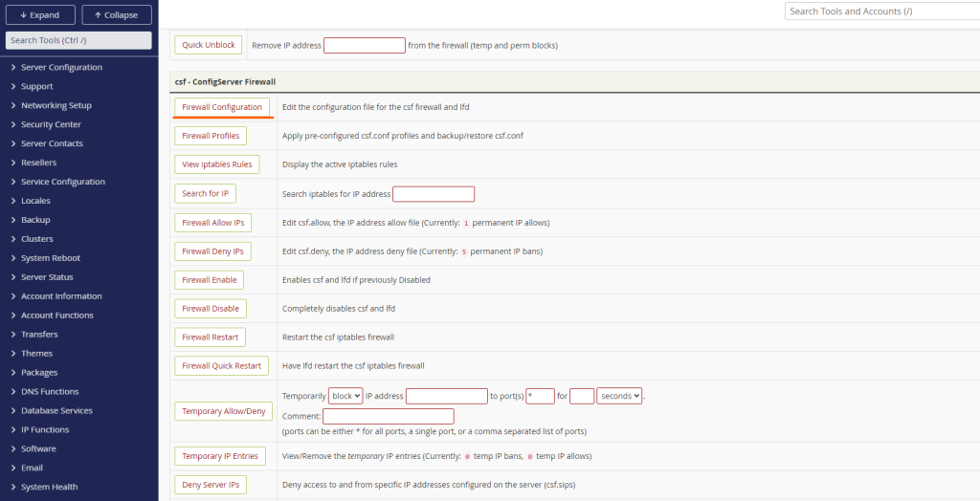Click the Search for IP address field

[x=434, y=194]
